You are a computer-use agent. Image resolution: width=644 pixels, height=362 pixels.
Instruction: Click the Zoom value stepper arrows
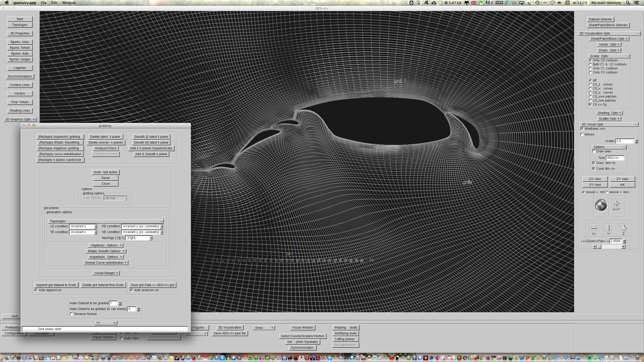point(624,241)
